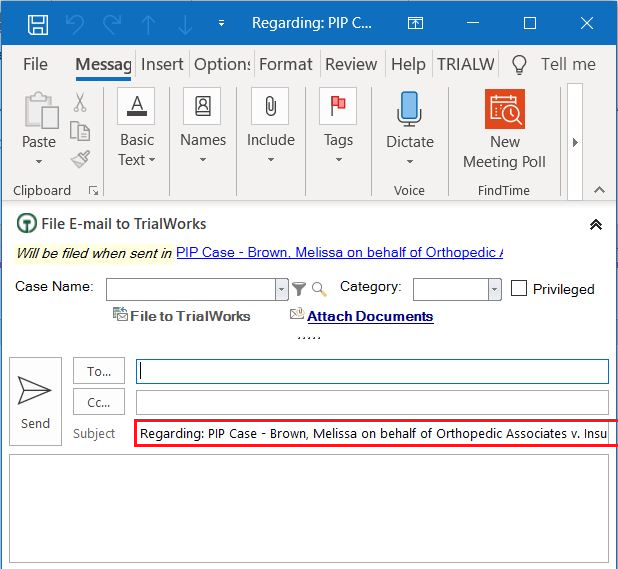Collapse the ribbon with the caret
The image size is (618, 569).
599,190
